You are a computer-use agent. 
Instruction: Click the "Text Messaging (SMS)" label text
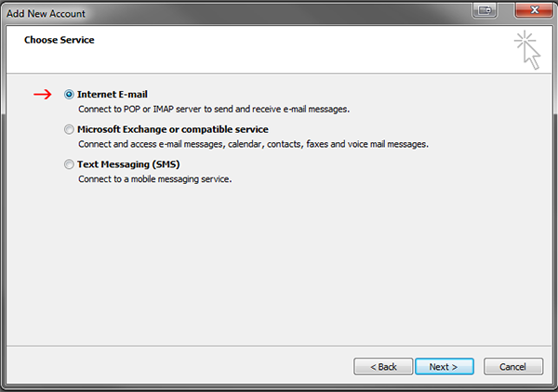click(128, 164)
